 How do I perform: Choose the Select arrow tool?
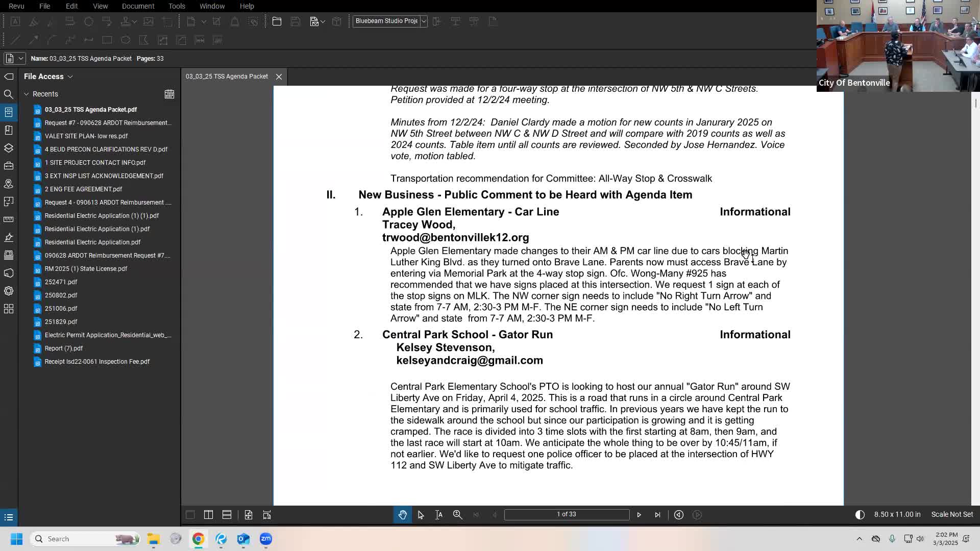click(x=421, y=515)
